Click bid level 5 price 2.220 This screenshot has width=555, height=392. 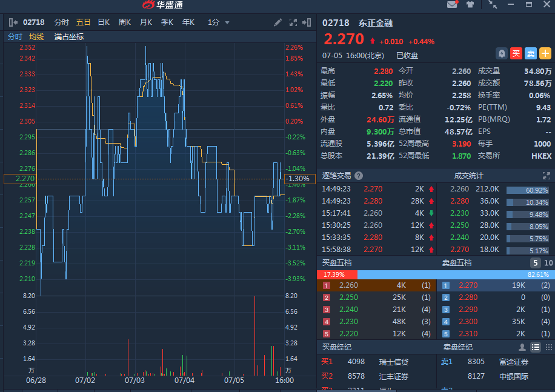point(348,334)
